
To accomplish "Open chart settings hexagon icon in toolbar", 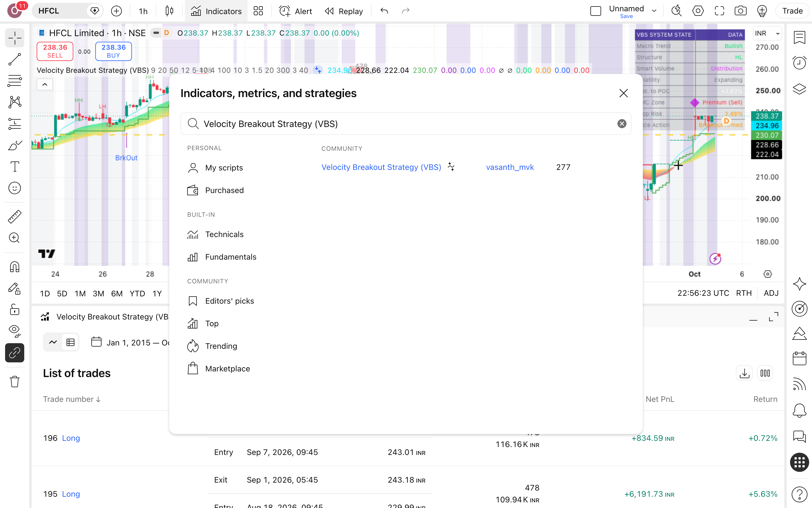I will [x=698, y=11].
